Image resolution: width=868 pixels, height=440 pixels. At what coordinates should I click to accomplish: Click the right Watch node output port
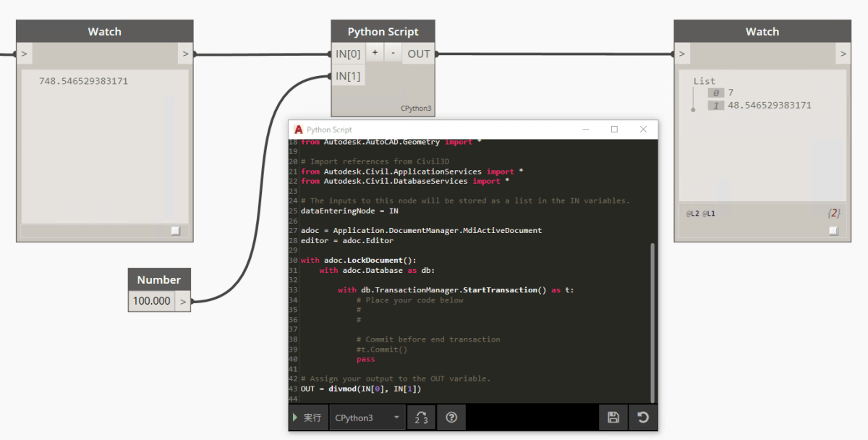pyautogui.click(x=843, y=54)
